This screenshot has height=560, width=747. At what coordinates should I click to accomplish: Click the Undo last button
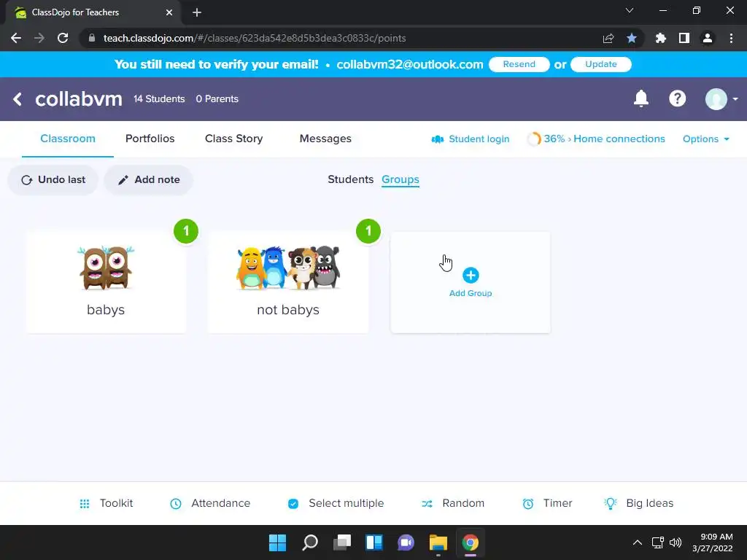pos(53,180)
